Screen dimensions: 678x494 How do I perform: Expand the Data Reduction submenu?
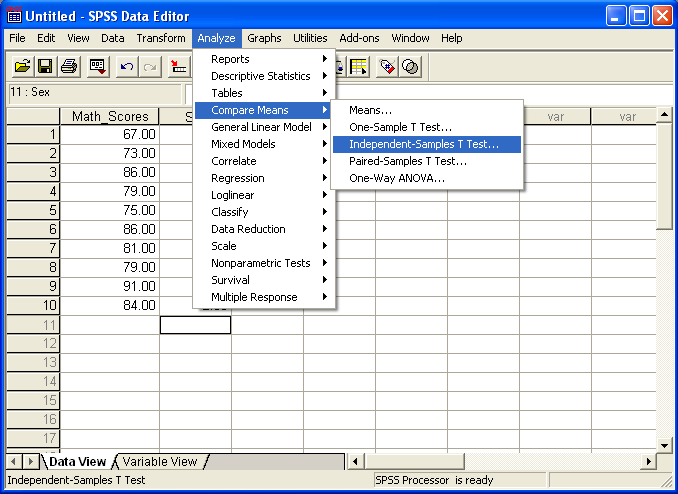point(264,229)
